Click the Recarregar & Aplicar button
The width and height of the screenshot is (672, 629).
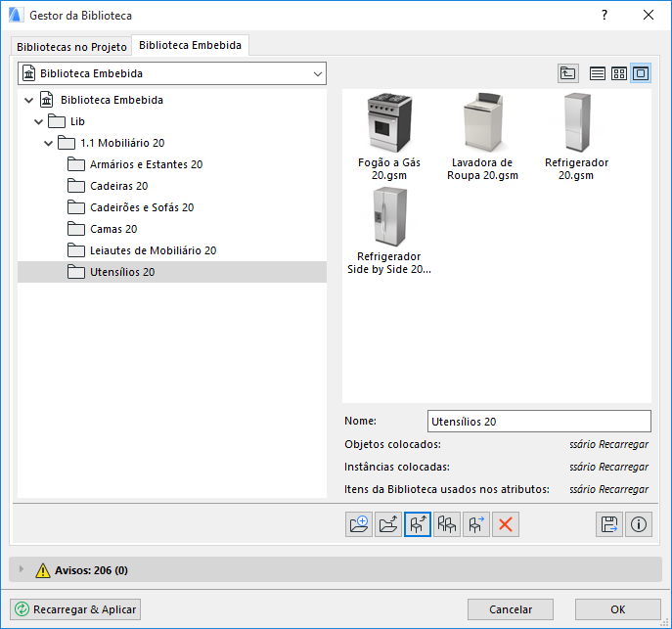[75, 609]
